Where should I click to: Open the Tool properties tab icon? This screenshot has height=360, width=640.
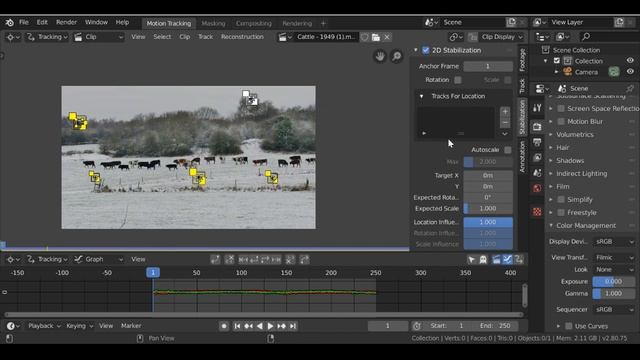pos(537,108)
